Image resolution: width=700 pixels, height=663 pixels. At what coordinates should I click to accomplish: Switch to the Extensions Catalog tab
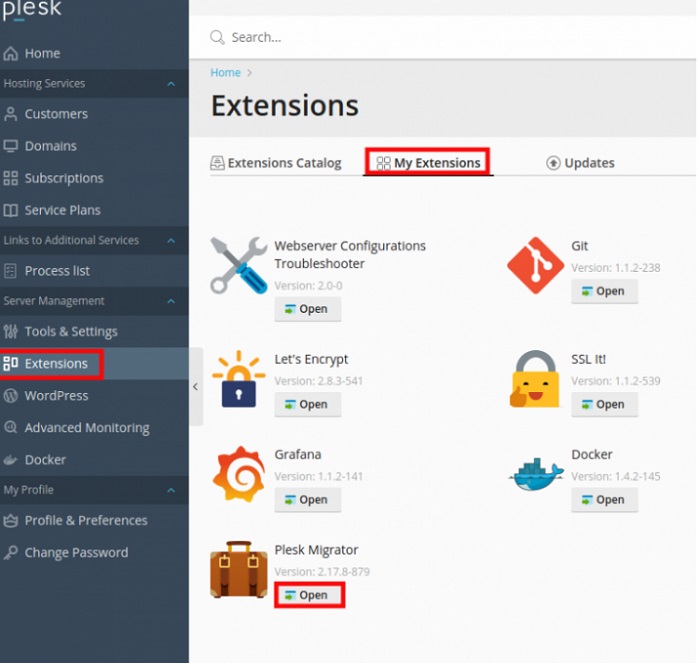(276, 163)
